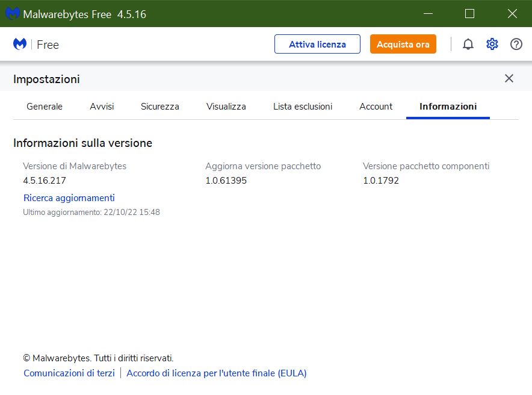Click the Informazioni sulla versione heading

pyautogui.click(x=83, y=143)
